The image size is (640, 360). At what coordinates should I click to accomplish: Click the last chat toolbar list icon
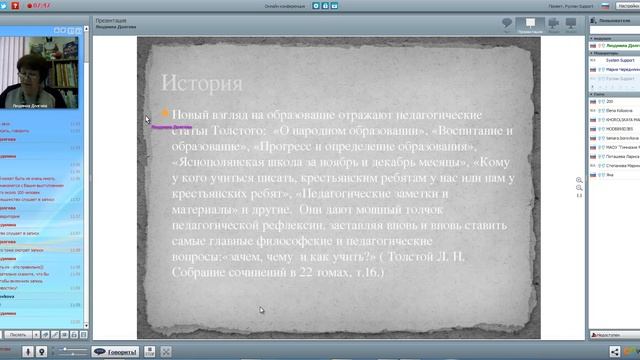(x=83, y=335)
